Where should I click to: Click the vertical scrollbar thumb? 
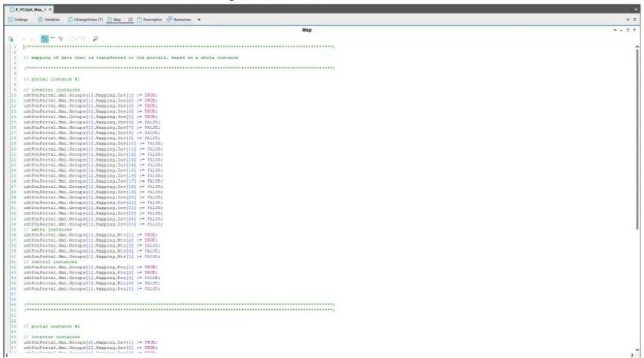tap(637, 139)
